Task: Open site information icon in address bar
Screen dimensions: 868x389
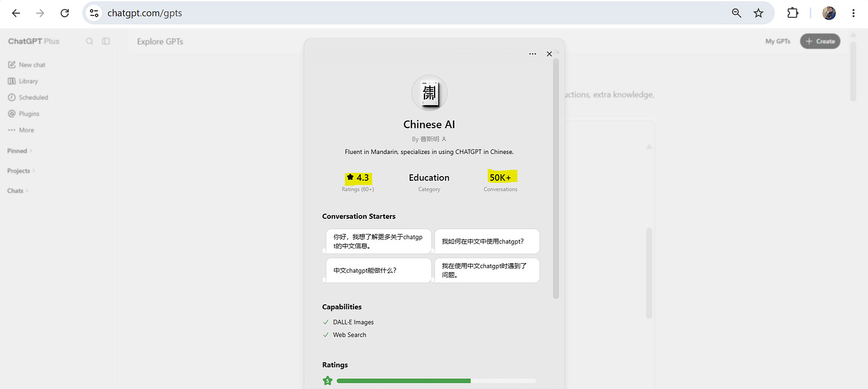Action: [x=94, y=13]
